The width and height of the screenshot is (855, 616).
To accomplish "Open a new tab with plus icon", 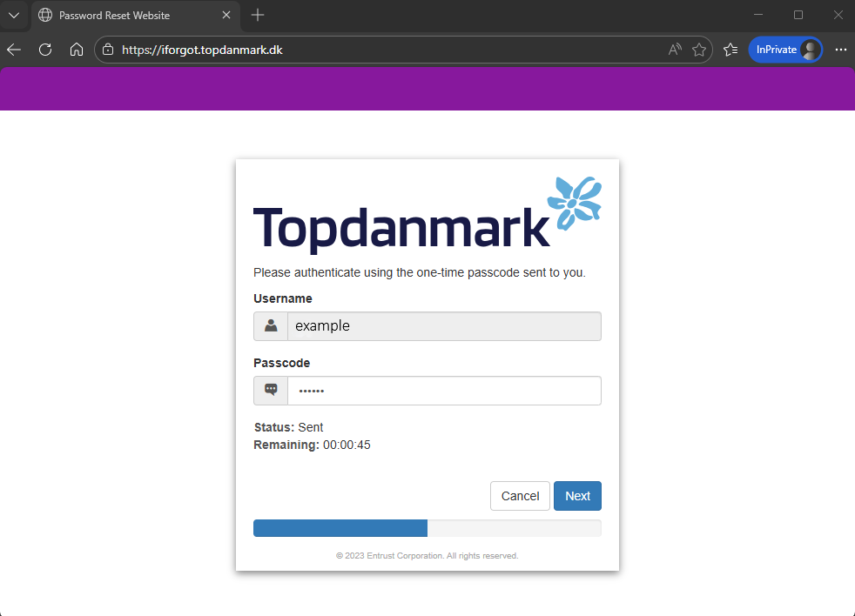I will [x=258, y=16].
